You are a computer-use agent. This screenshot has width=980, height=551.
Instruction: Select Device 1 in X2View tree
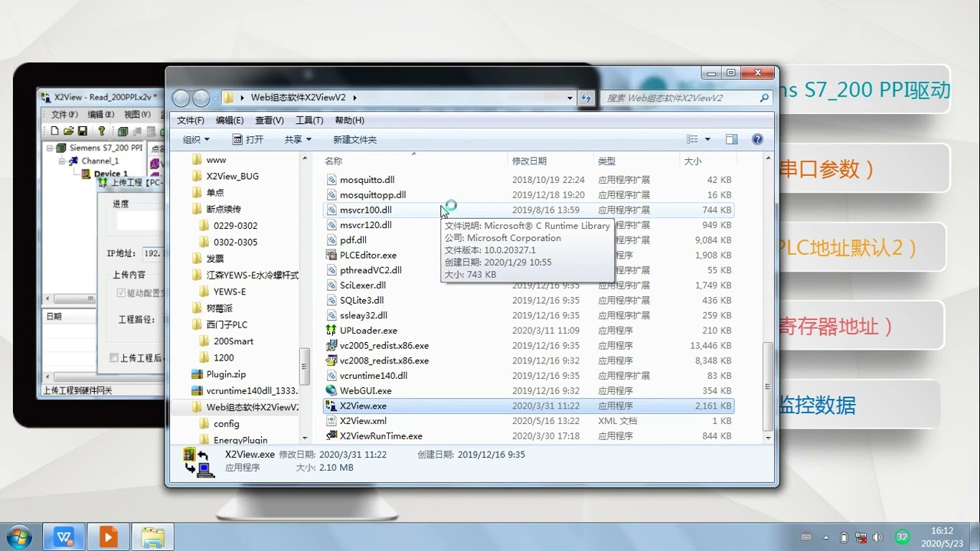pos(111,174)
